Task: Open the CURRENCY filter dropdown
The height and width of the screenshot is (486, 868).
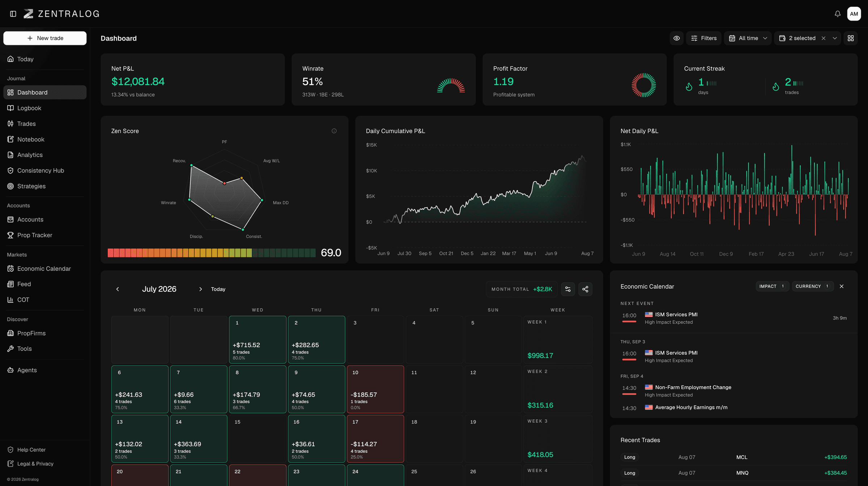Action: click(x=813, y=286)
